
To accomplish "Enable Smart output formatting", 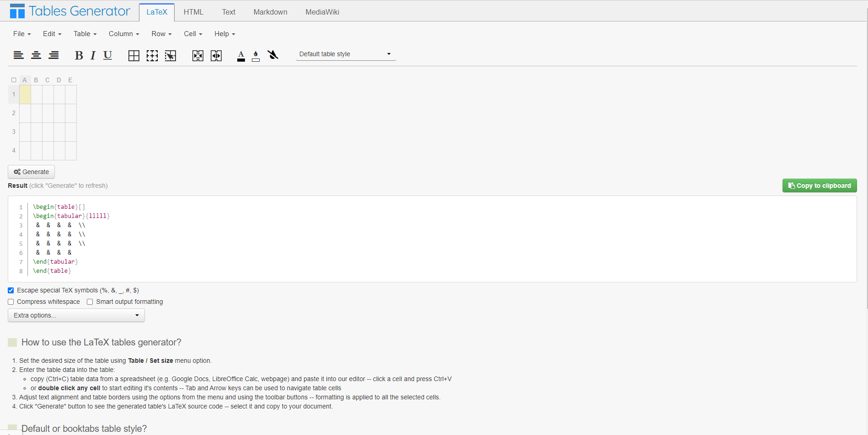I will (x=90, y=302).
